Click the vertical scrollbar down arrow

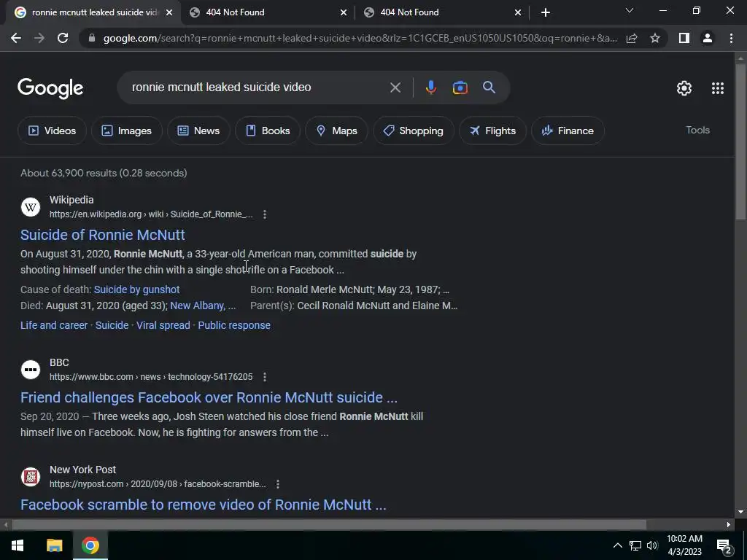pyautogui.click(x=740, y=513)
